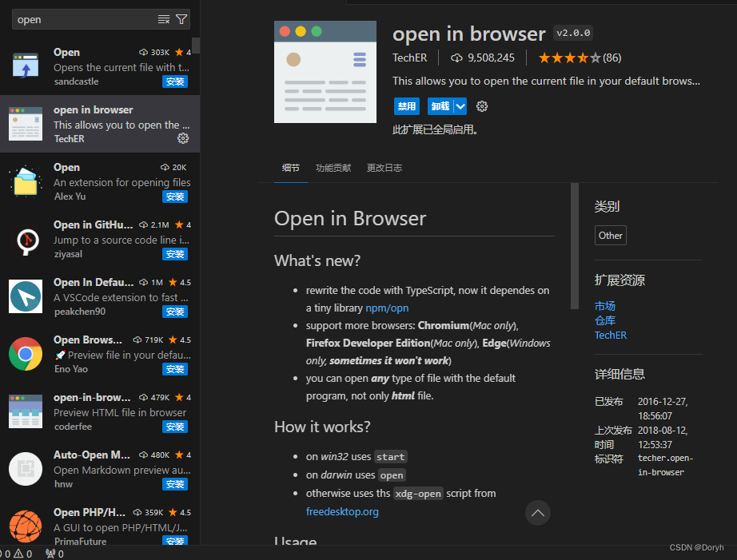Click the sandcastle Open extension icon

(26, 66)
